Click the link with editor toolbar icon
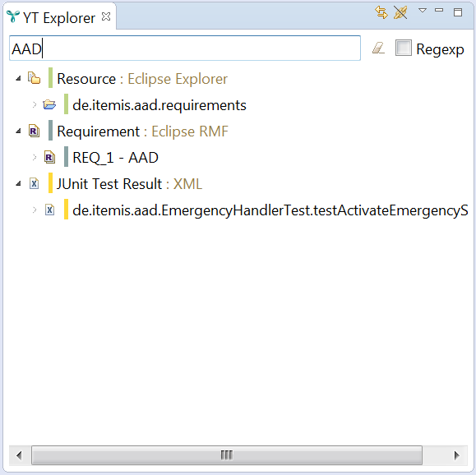Viewport: 476px width, 475px height. (x=381, y=12)
